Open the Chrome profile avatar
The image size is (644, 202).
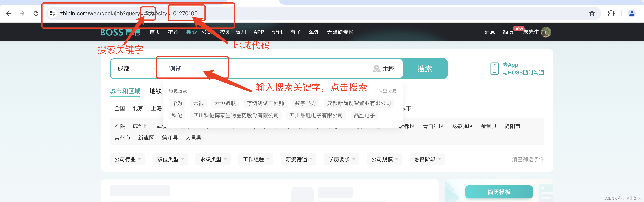(x=632, y=13)
